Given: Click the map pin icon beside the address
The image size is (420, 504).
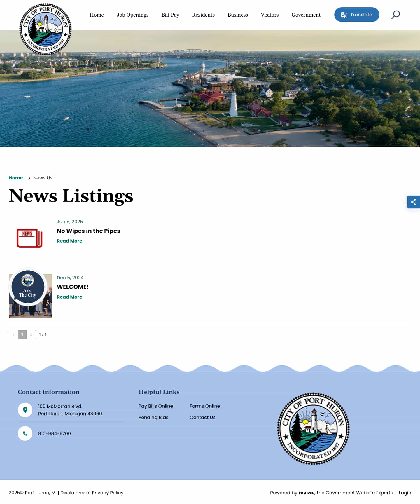Looking at the screenshot, I should point(25,410).
